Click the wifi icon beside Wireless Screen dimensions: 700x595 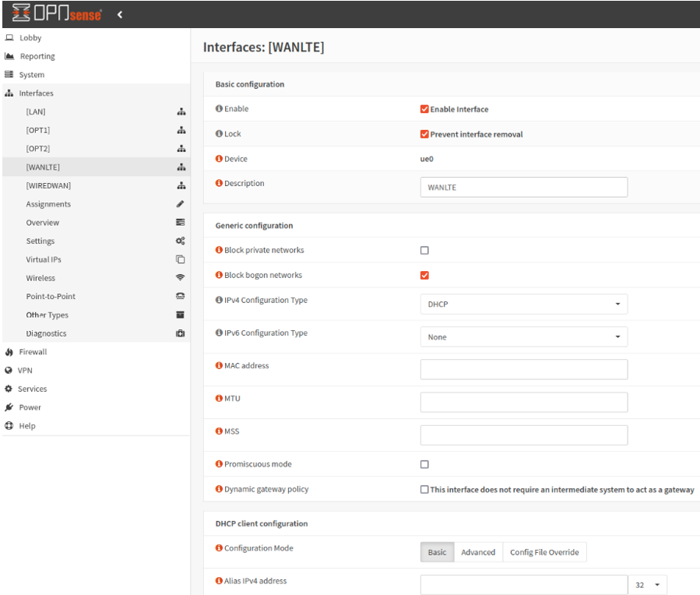(181, 277)
